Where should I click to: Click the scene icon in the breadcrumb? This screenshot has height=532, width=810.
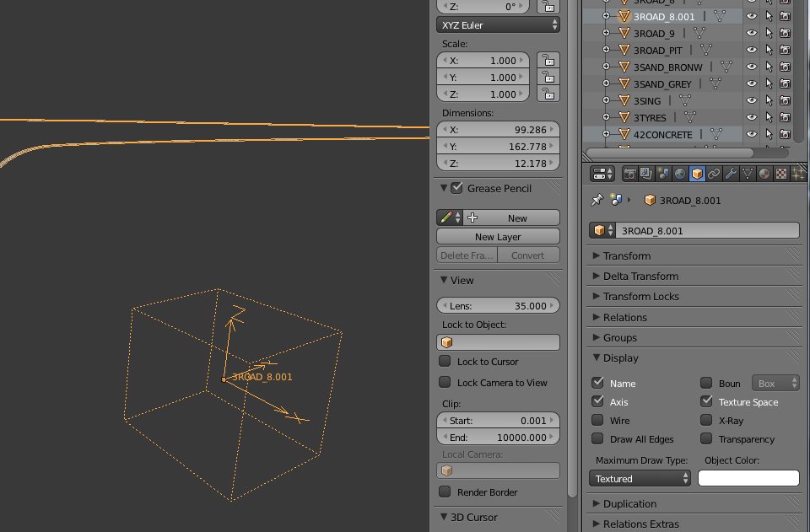(616, 200)
